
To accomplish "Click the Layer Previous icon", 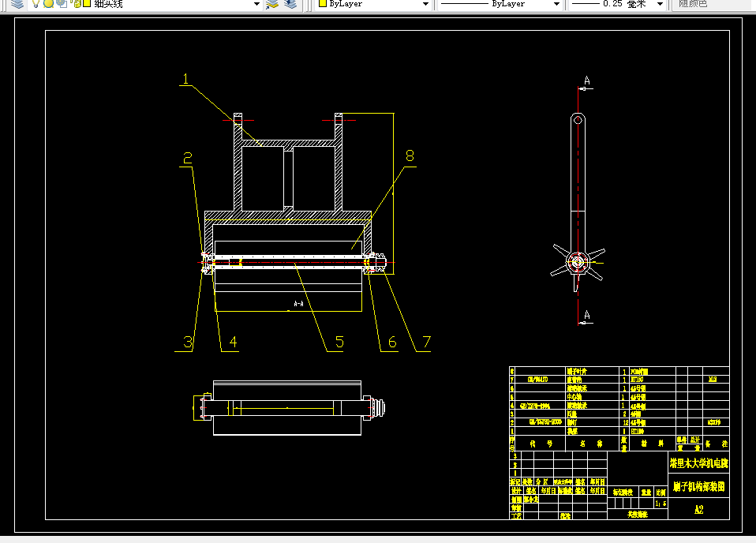I will point(290,4).
